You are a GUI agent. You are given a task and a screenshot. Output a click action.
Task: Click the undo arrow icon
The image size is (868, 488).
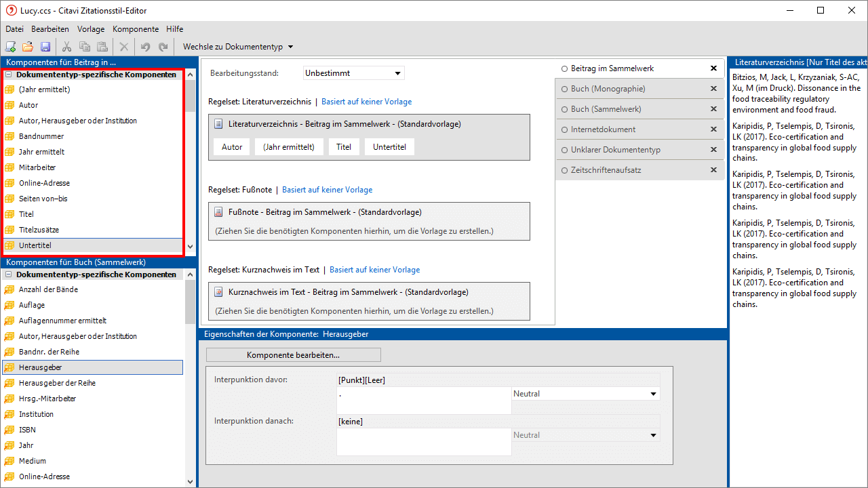click(x=145, y=47)
